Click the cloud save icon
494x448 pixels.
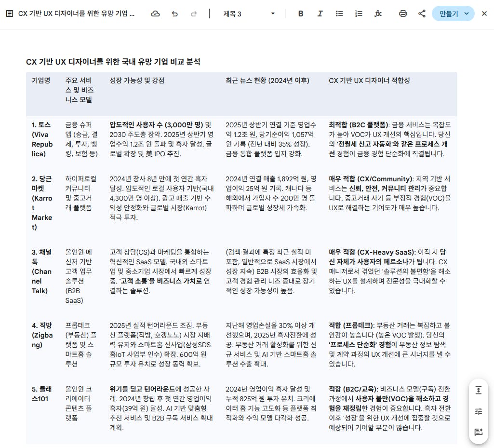[155, 14]
